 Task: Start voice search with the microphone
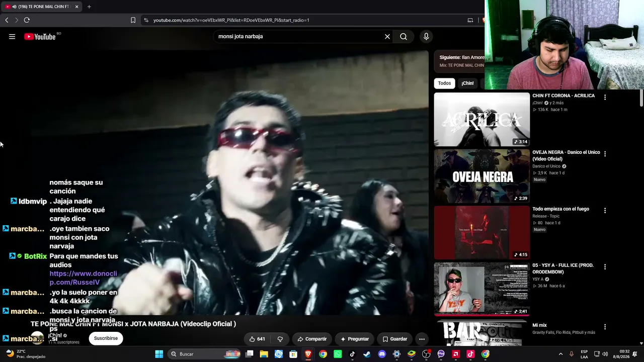point(426,37)
